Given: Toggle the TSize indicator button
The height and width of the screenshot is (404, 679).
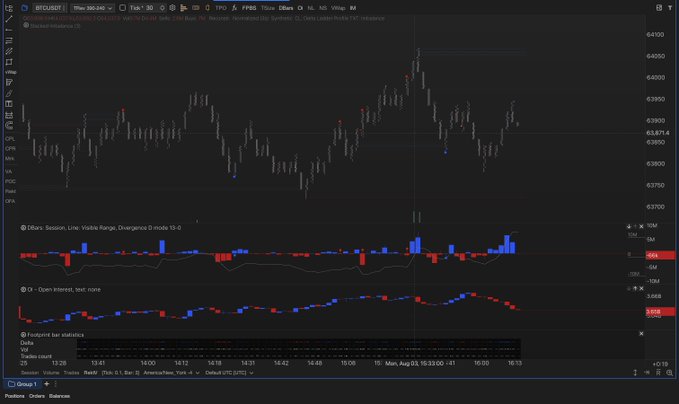Looking at the screenshot, I should (268, 8).
